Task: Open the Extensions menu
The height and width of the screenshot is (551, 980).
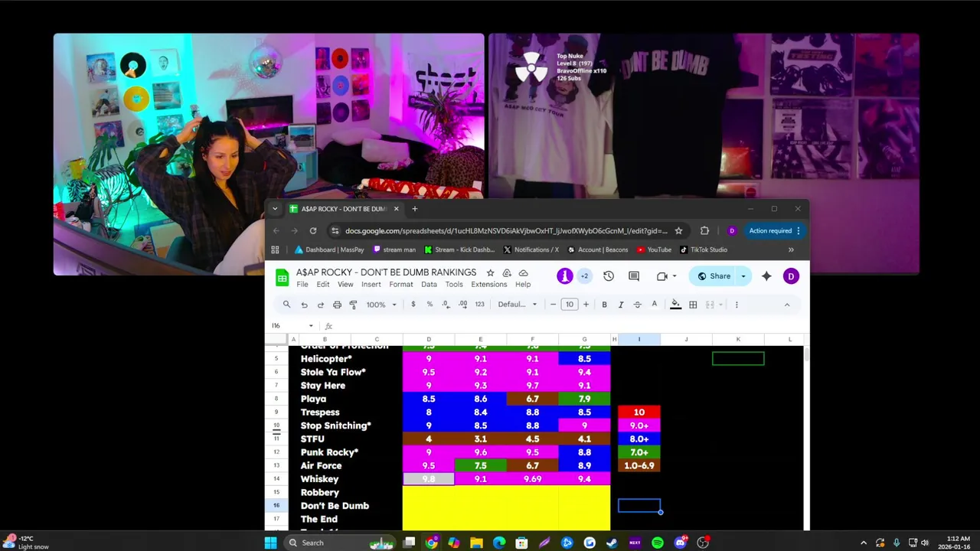Action: click(x=489, y=285)
